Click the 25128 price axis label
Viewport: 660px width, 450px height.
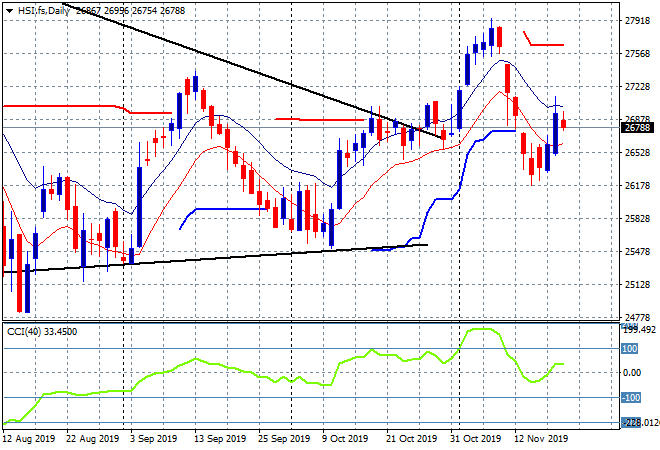click(637, 285)
